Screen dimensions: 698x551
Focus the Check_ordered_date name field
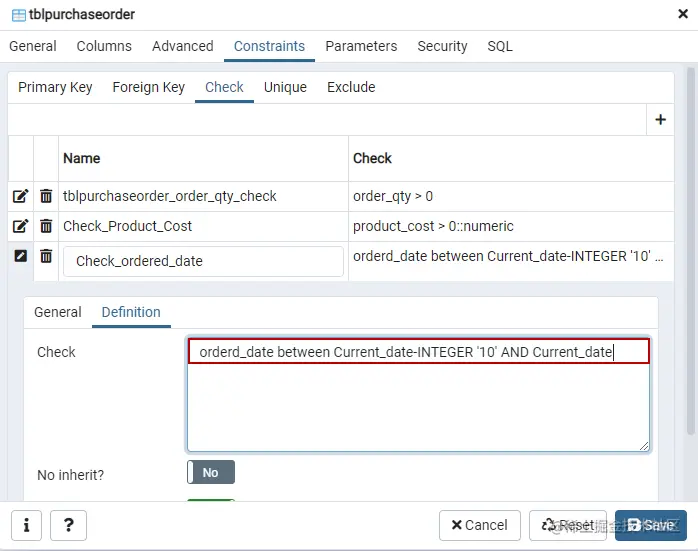click(203, 261)
